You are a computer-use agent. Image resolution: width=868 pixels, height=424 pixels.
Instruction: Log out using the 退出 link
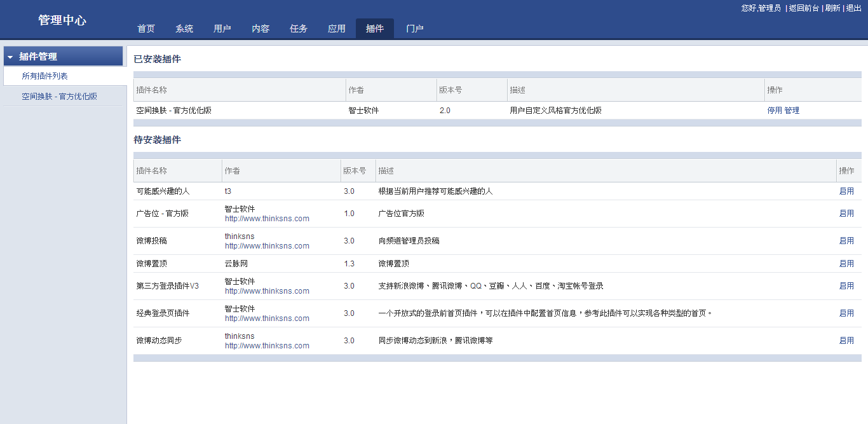(x=854, y=8)
